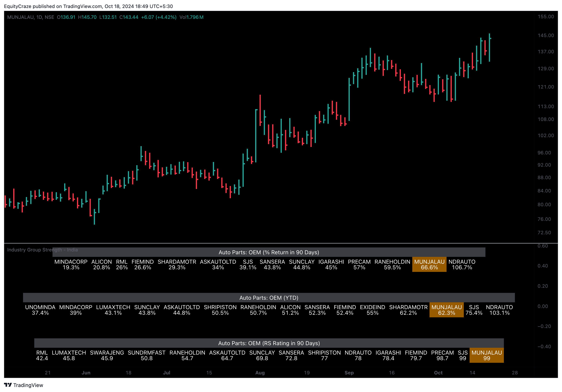
Task: Click the 145.00 price scale label
Action: pyautogui.click(x=546, y=35)
